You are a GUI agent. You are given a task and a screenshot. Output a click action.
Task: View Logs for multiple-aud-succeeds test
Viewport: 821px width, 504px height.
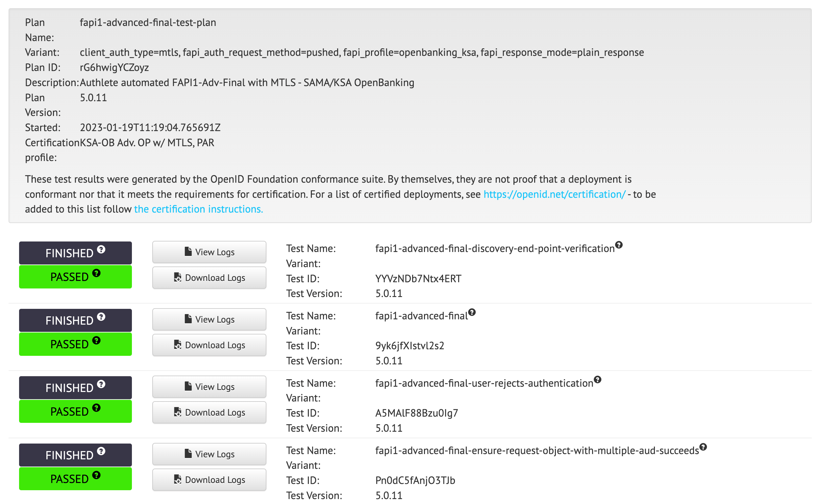[x=209, y=454]
